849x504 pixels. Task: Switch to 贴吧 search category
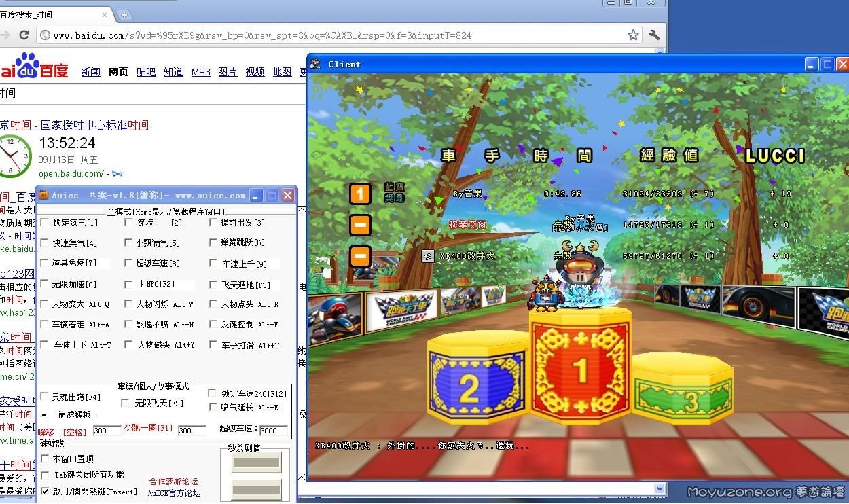146,72
